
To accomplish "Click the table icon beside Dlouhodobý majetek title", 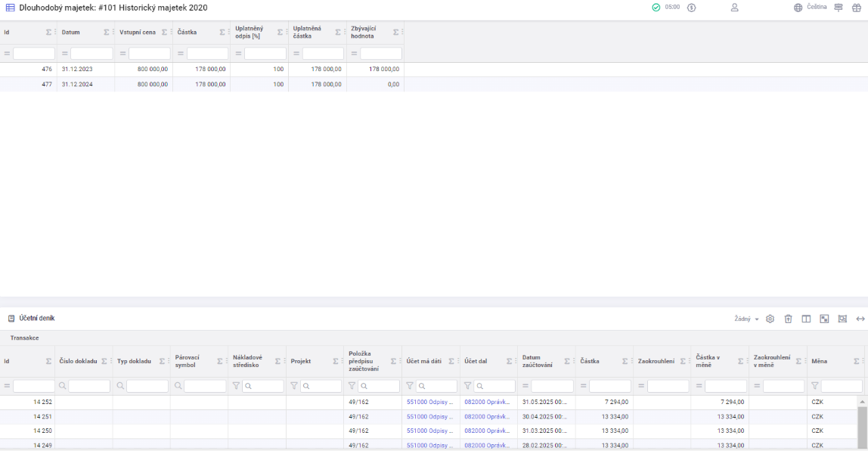I will [10, 8].
